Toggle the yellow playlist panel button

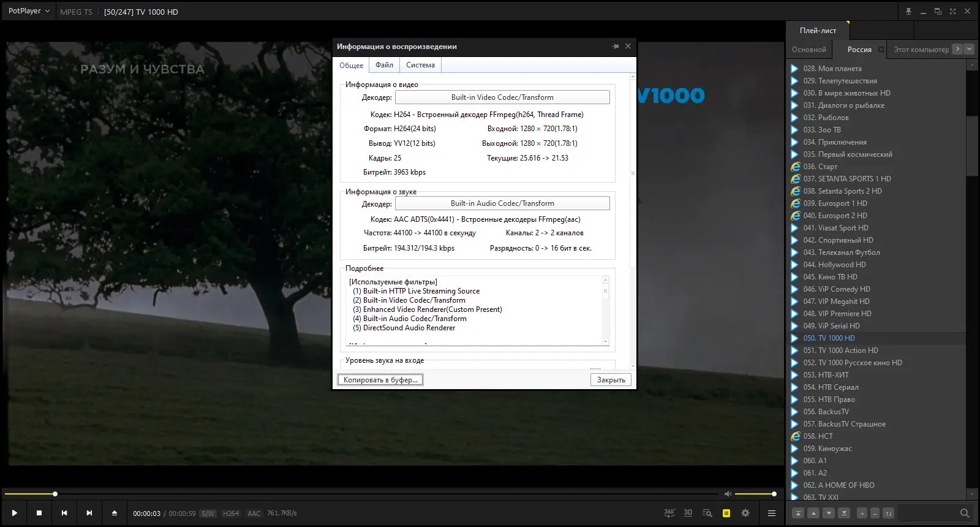tap(726, 513)
